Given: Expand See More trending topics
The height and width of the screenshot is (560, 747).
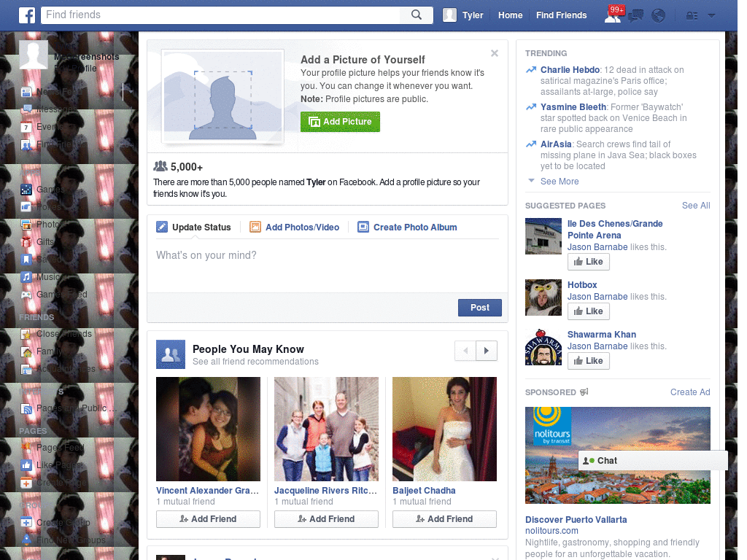Looking at the screenshot, I should tap(560, 182).
